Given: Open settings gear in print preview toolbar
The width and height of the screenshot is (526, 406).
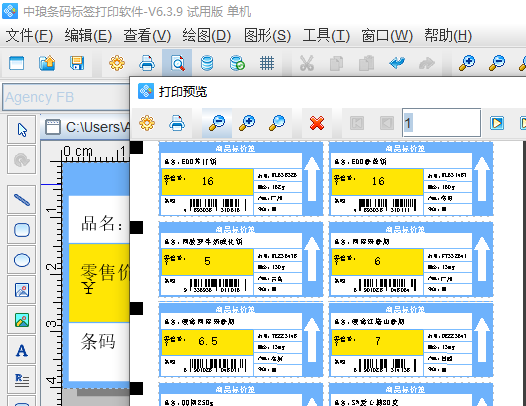Looking at the screenshot, I should [147, 123].
